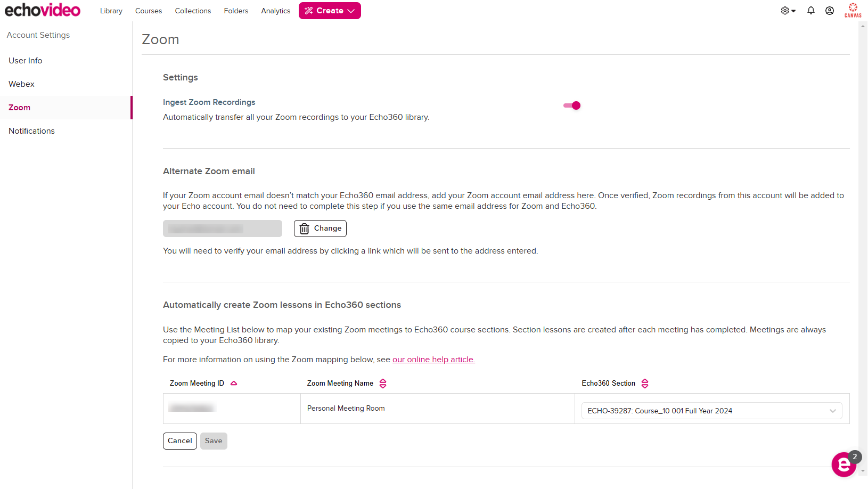Select Zoom in the sidebar
The height and width of the screenshot is (489, 868).
pyautogui.click(x=66, y=108)
